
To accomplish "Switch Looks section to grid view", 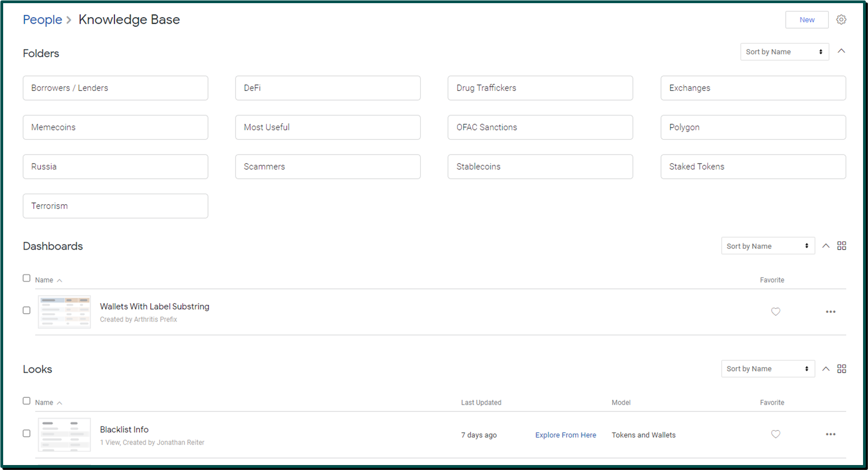I will click(841, 369).
